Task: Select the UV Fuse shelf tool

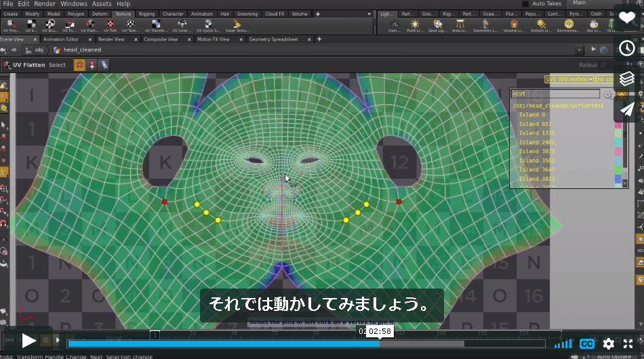Action: 69,26
